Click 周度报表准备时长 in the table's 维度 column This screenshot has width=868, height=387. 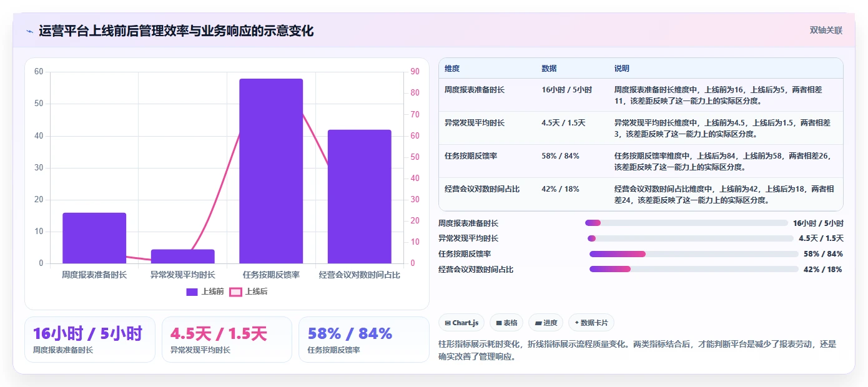pyautogui.click(x=475, y=90)
